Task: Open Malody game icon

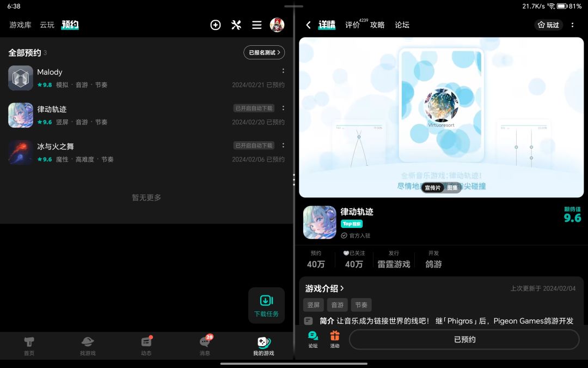Action: pos(21,78)
